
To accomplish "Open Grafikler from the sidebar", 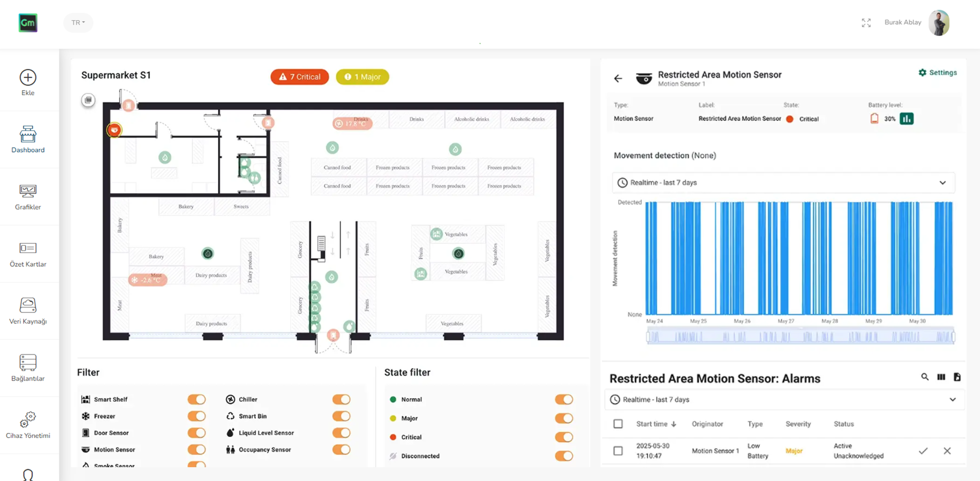I will click(x=28, y=197).
